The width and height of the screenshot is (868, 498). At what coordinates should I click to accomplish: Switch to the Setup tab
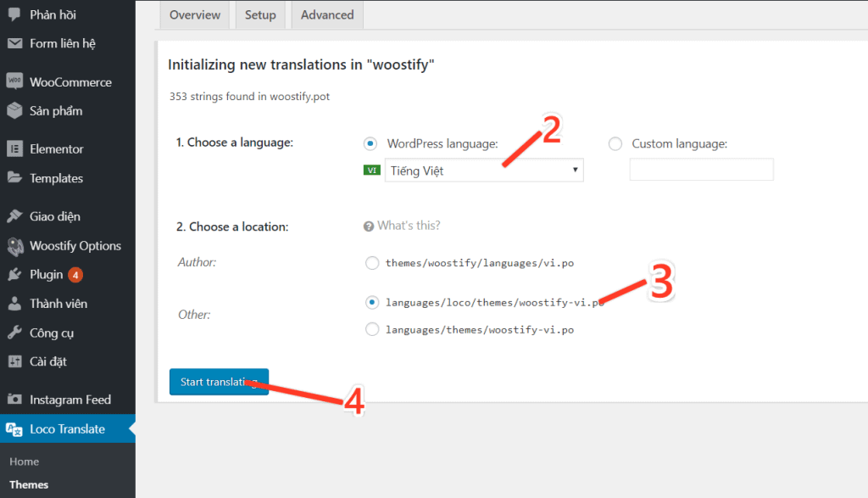(x=260, y=15)
